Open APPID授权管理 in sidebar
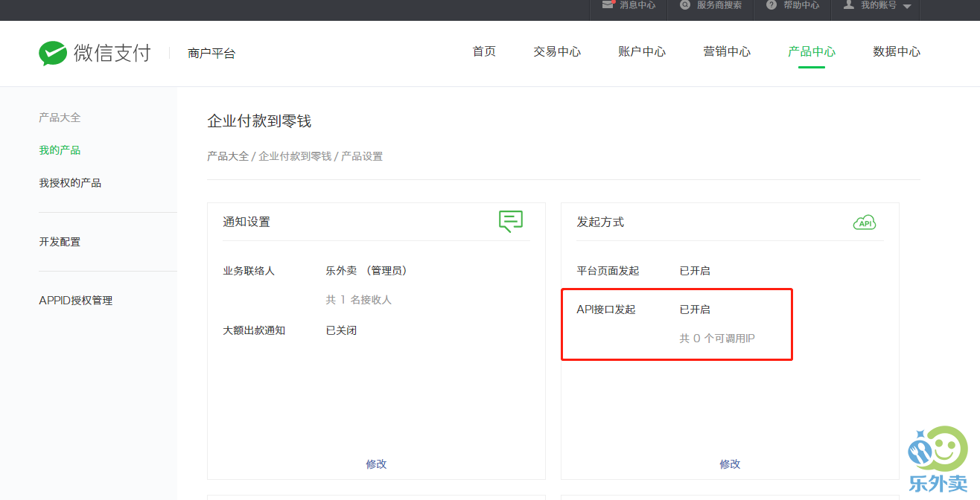Image resolution: width=980 pixels, height=500 pixels. coord(75,301)
